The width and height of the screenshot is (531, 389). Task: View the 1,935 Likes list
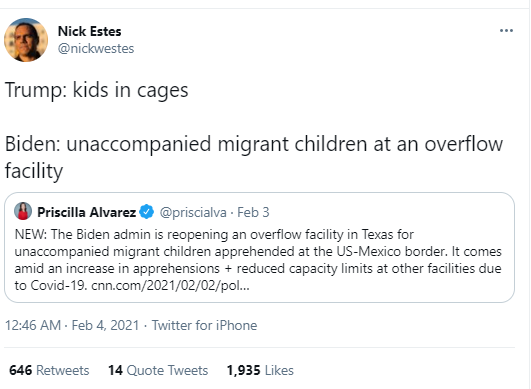260,370
